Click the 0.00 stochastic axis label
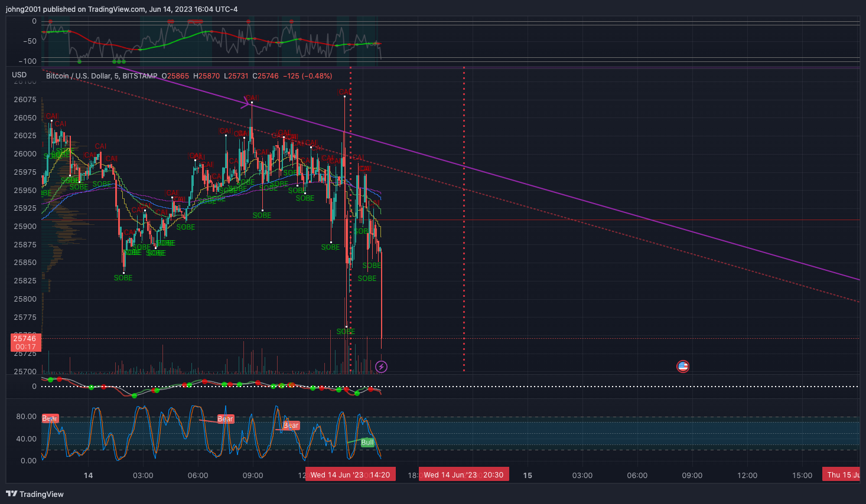 point(29,461)
